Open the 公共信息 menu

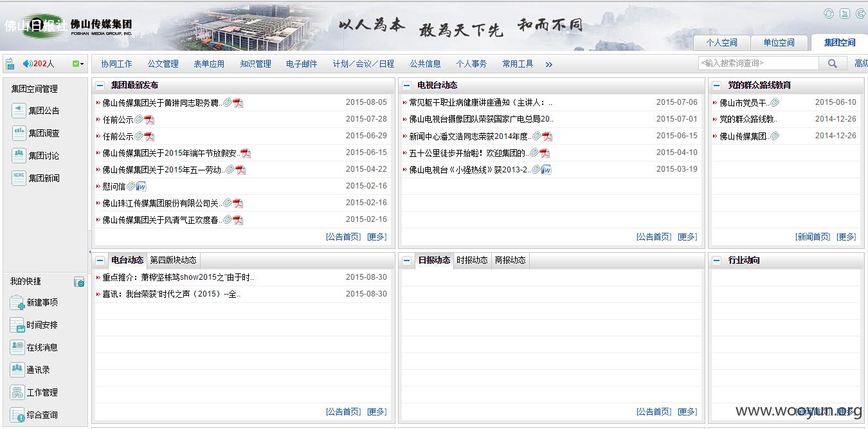[425, 64]
